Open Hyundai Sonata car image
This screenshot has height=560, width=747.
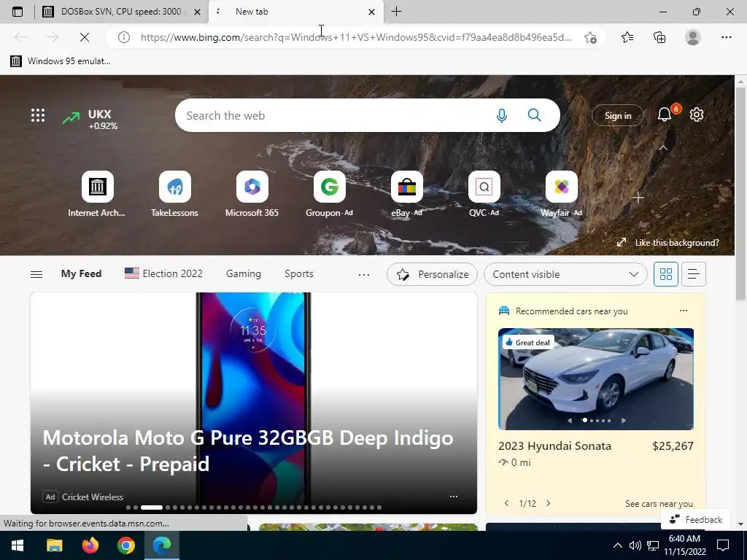(x=595, y=378)
